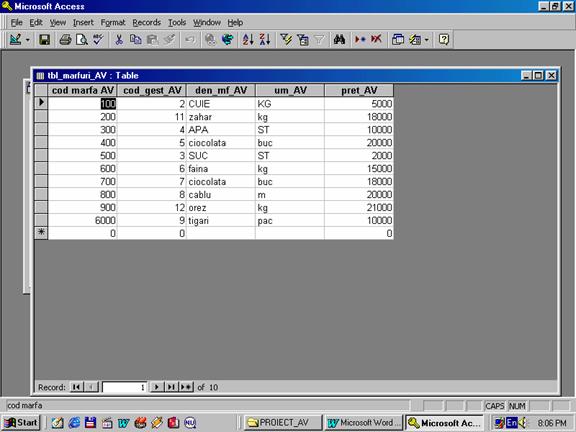Click the pret_AV column header
Screen dimensions: 576x432
359,90
